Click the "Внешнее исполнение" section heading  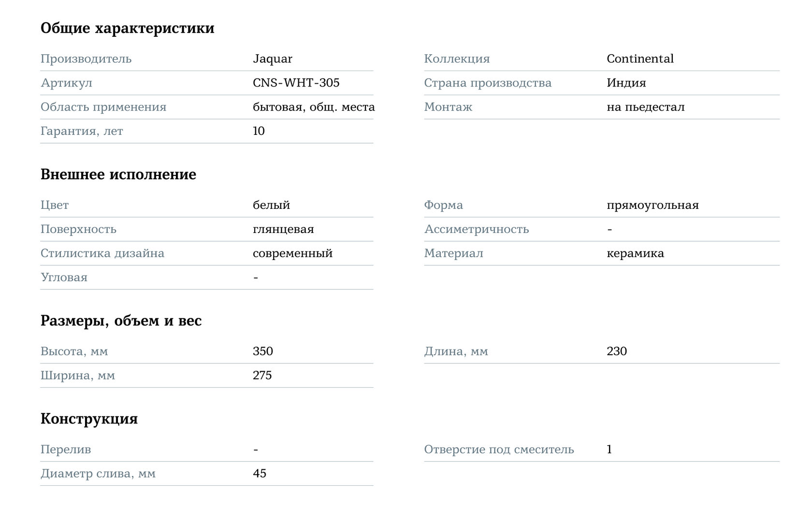118,174
